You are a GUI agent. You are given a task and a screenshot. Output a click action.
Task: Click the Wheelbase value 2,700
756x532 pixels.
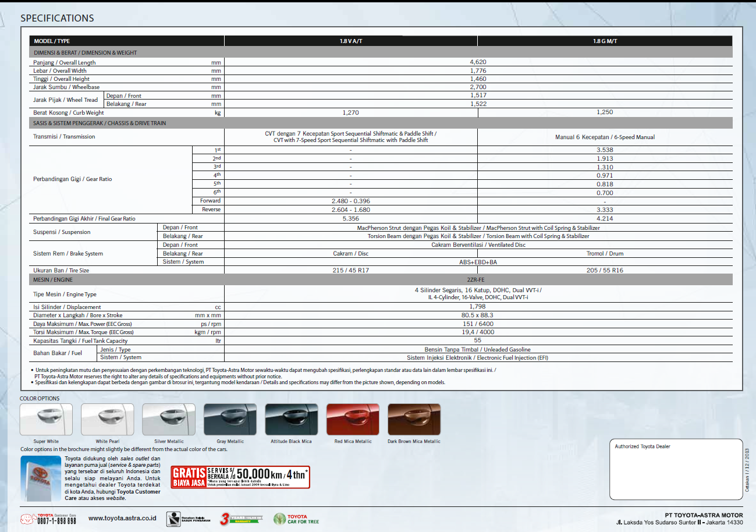478,87
